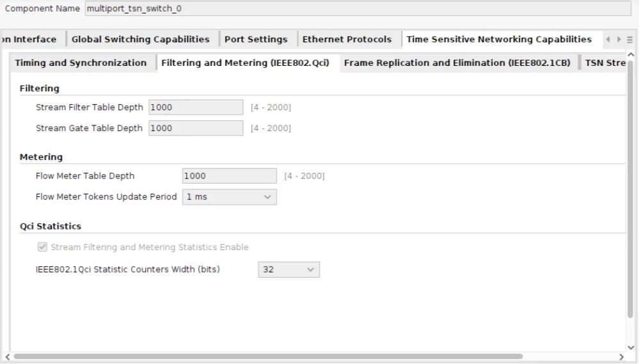The height and width of the screenshot is (364, 639).
Task: Open the Port Settings tab
Action: 256,40
